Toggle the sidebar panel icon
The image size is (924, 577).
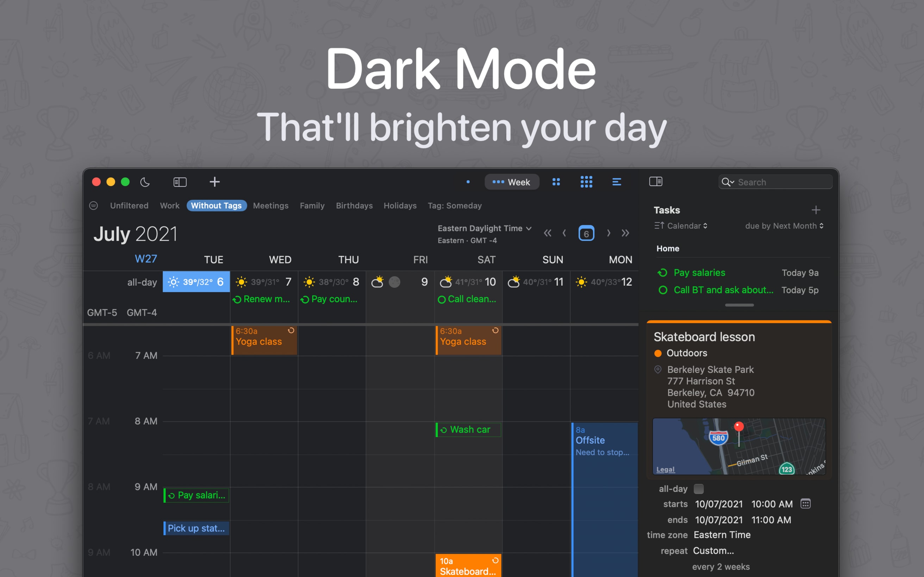click(x=656, y=182)
